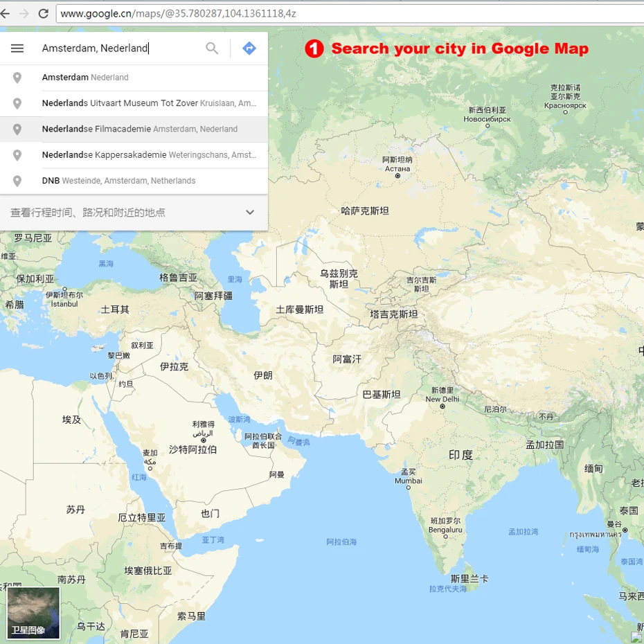Click the 埃及 country label

pyautogui.click(x=71, y=420)
